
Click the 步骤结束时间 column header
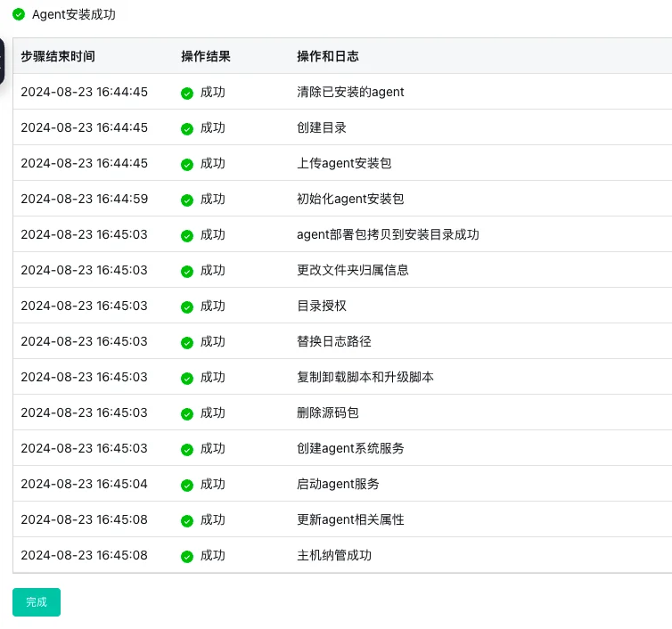(x=58, y=56)
